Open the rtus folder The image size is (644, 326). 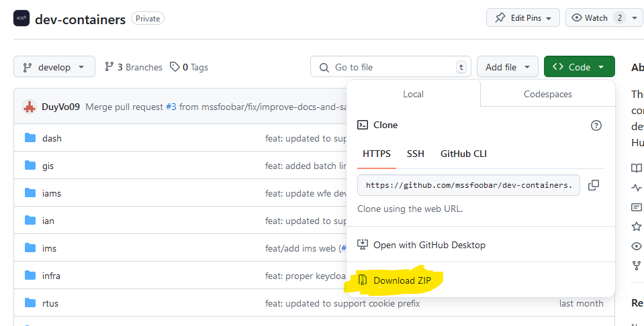coord(50,303)
